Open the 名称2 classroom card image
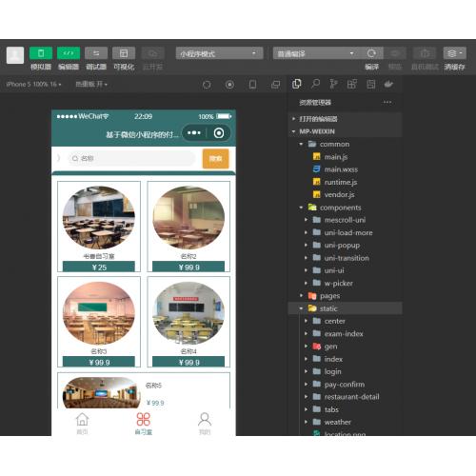The height and width of the screenshot is (476, 476). [188, 217]
